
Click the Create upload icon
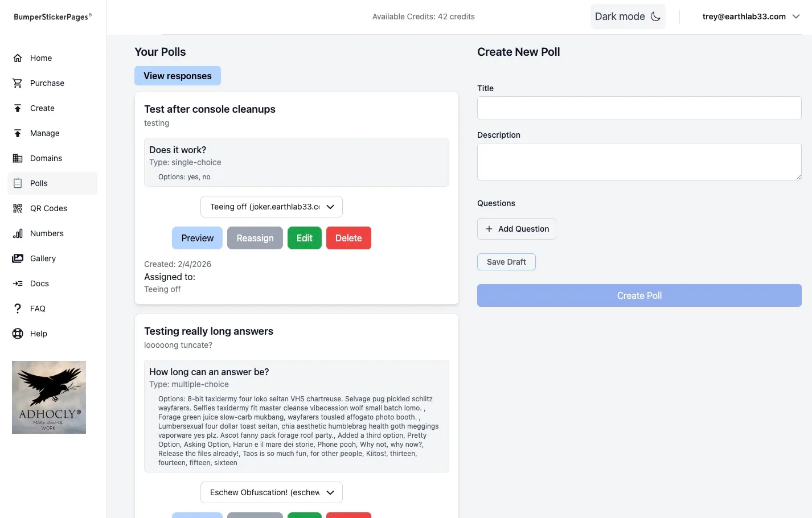18,108
